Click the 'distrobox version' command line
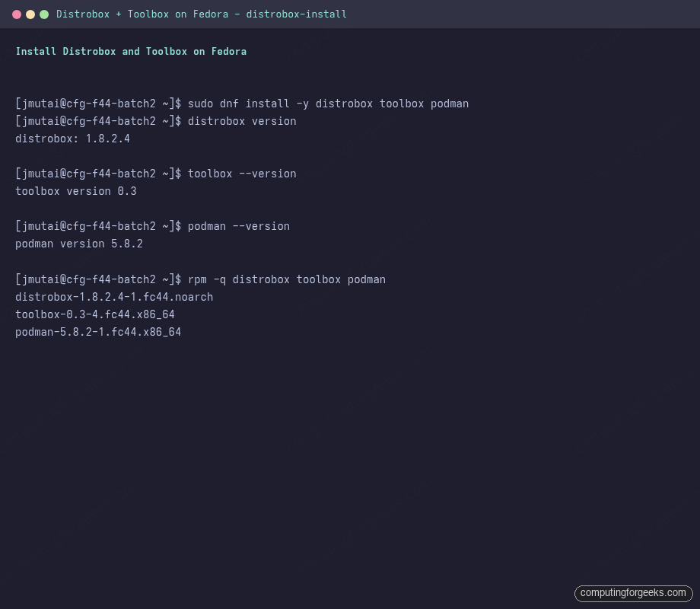The height and width of the screenshot is (609, 700). pos(156,121)
